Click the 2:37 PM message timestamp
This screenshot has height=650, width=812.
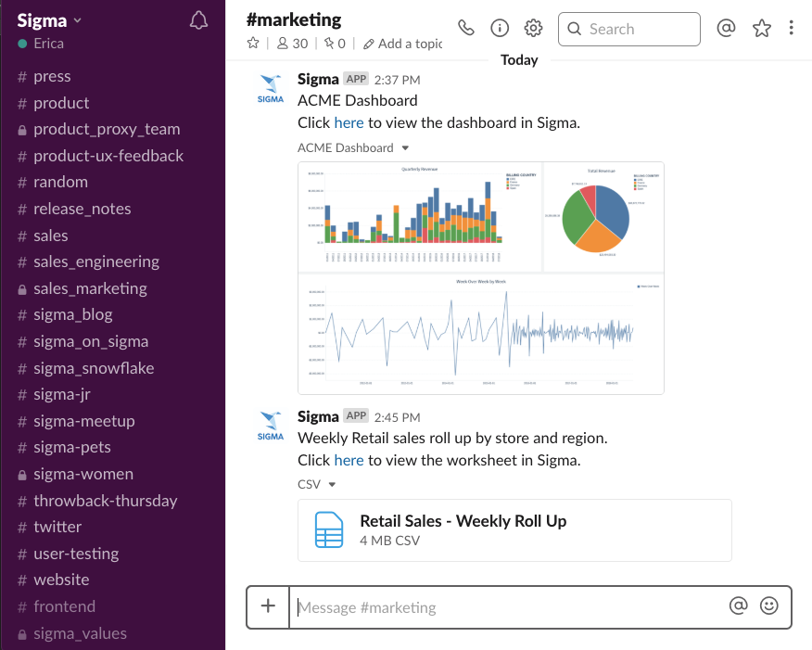pos(398,81)
